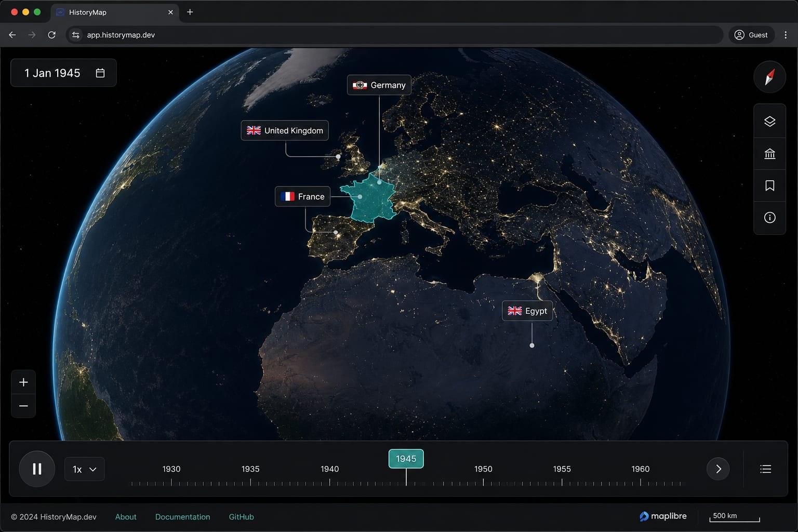Go forward in browser history
This screenshot has height=532, width=798.
[x=32, y=35]
